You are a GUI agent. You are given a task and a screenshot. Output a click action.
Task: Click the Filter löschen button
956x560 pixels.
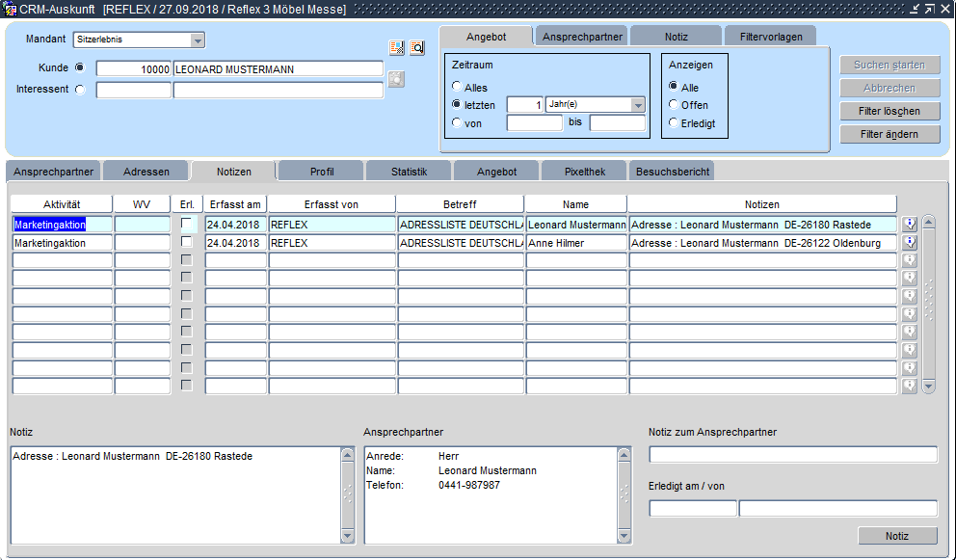tap(889, 111)
